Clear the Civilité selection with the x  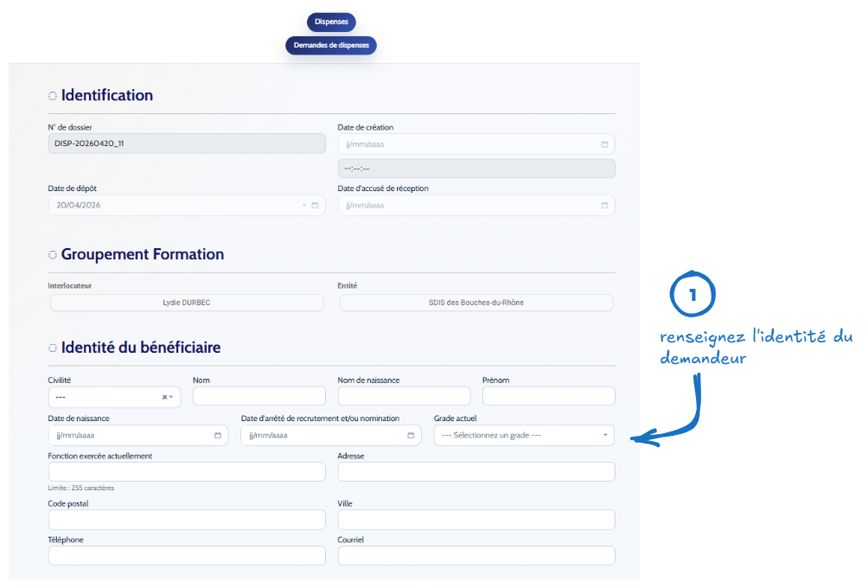coord(164,397)
